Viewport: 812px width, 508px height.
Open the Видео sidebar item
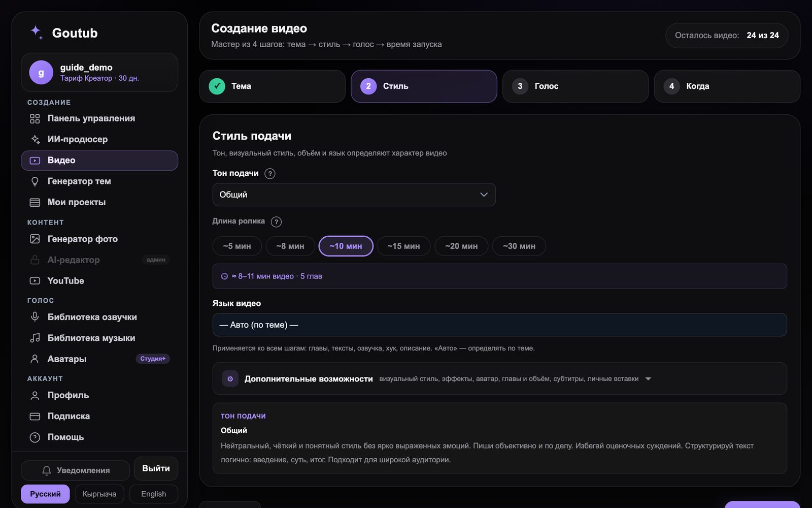[99, 161]
